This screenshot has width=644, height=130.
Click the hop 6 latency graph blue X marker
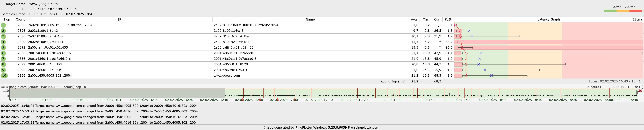tap(481, 53)
